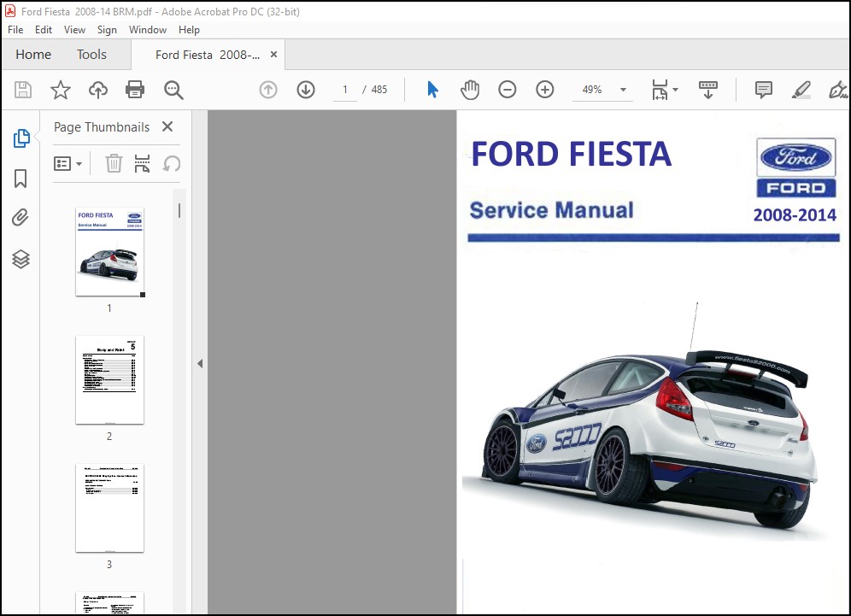Select the highlight text pen tool
Image resolution: width=851 pixels, height=616 pixels.
click(801, 90)
